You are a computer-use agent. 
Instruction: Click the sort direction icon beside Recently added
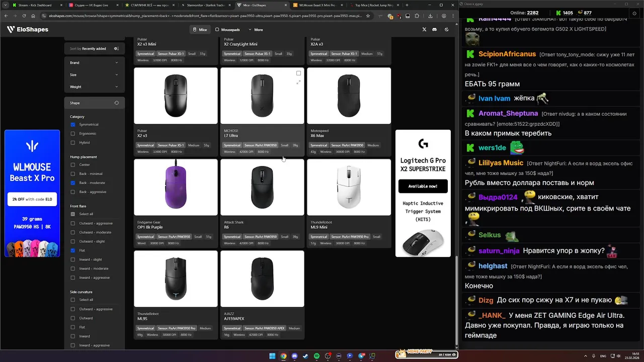116,49
